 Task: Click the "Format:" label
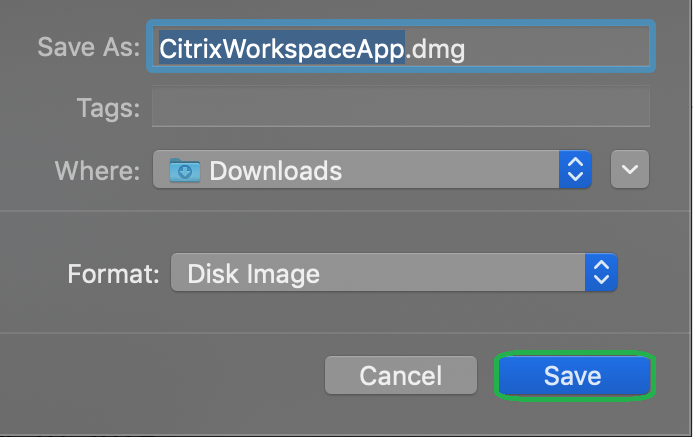113,274
